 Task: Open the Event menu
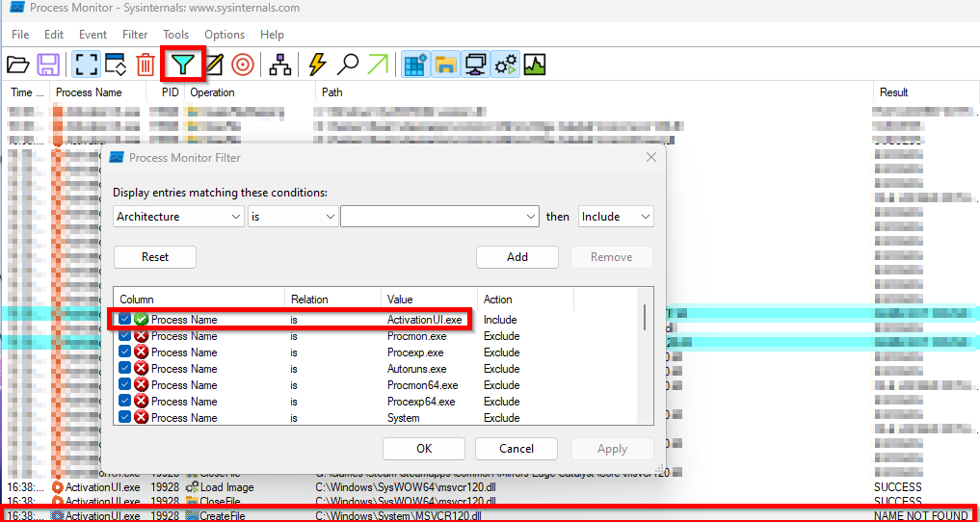tap(93, 35)
